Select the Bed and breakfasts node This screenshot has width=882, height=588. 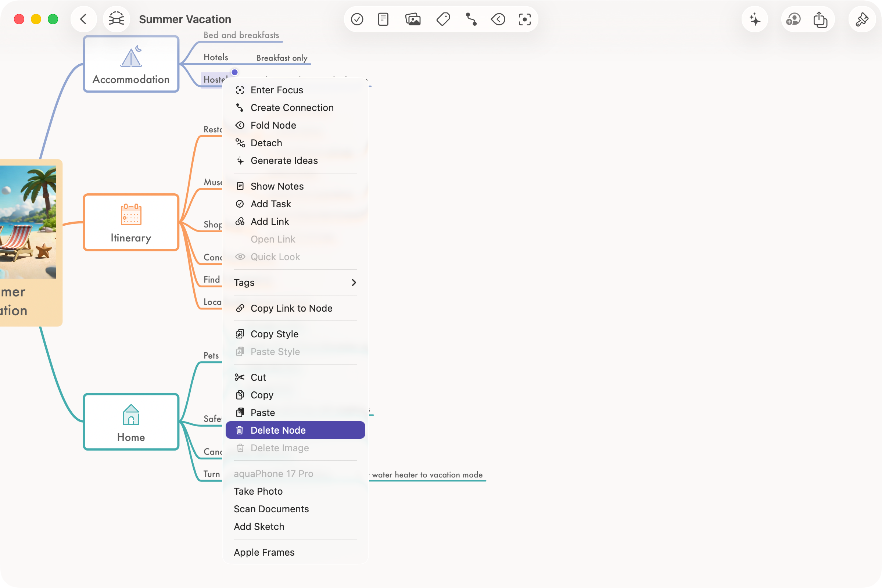click(241, 35)
